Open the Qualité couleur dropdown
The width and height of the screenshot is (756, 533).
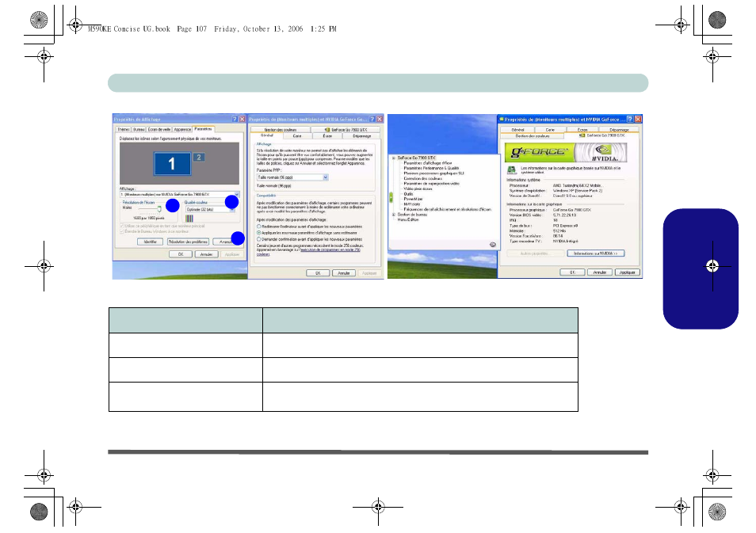(231, 210)
